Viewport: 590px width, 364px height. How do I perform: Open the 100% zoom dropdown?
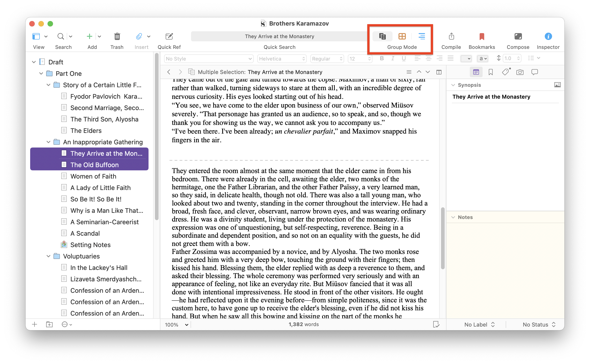176,324
